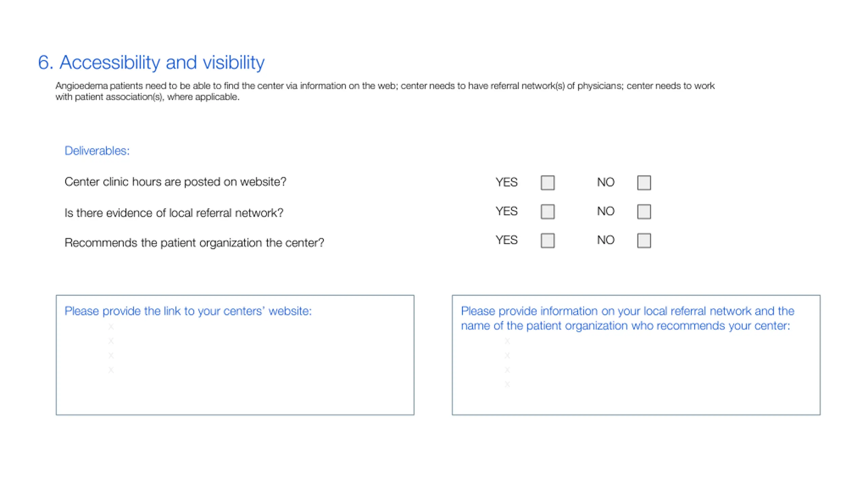Tick NO for evidence of local referral network

tap(644, 211)
